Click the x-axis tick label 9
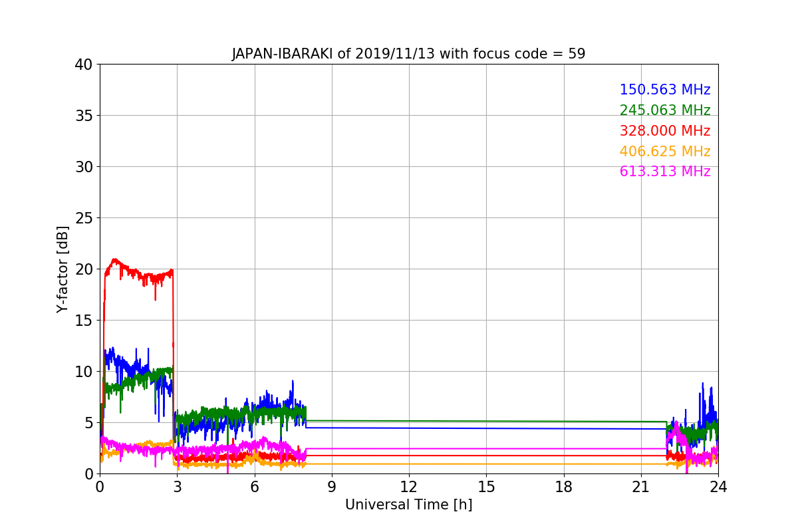798x532 pixels. (x=332, y=486)
